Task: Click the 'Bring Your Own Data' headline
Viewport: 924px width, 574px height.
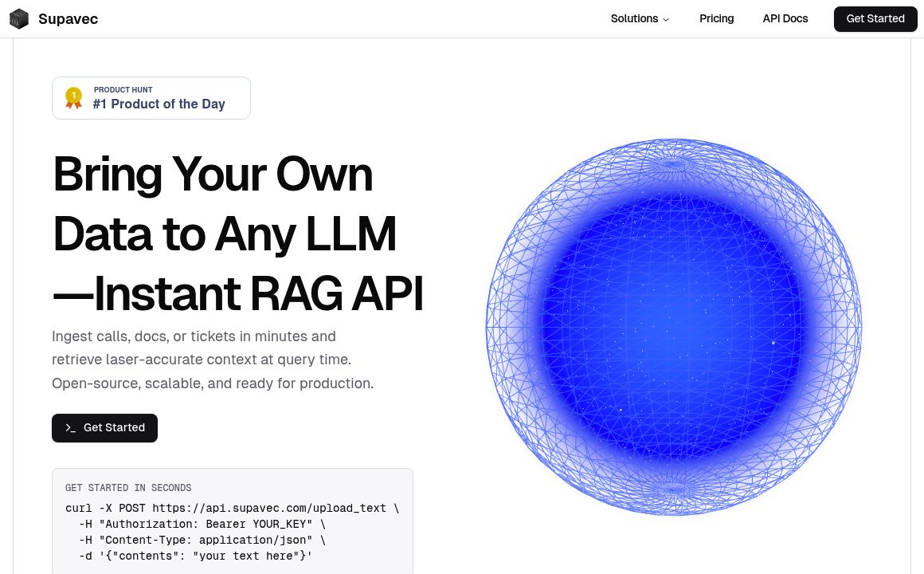Action: click(237, 234)
